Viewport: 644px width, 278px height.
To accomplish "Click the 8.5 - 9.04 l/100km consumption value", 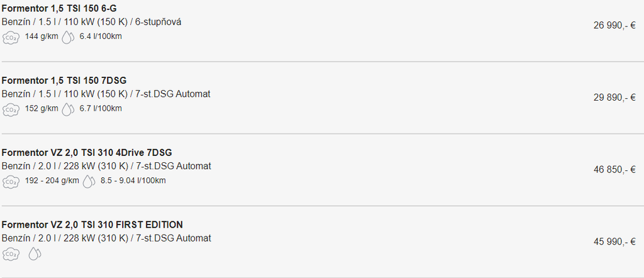I will (133, 181).
